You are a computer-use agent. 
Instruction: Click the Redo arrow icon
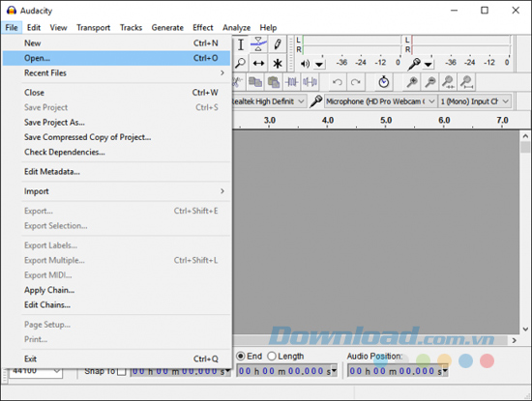click(x=355, y=82)
